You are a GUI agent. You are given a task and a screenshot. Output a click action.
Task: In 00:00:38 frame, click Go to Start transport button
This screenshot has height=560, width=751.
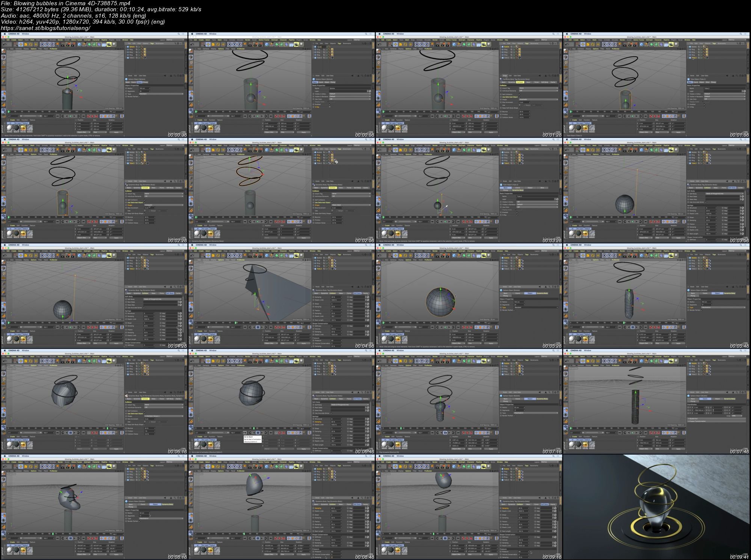tap(57, 116)
